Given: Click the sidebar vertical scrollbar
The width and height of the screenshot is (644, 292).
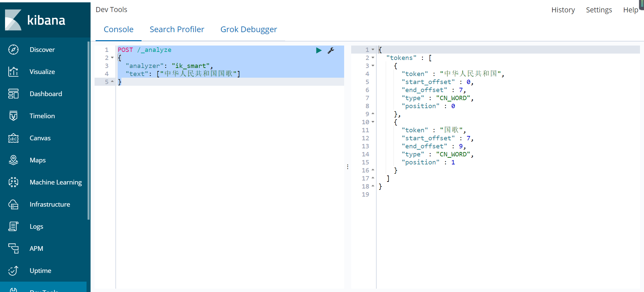Looking at the screenshot, I should tap(89, 131).
